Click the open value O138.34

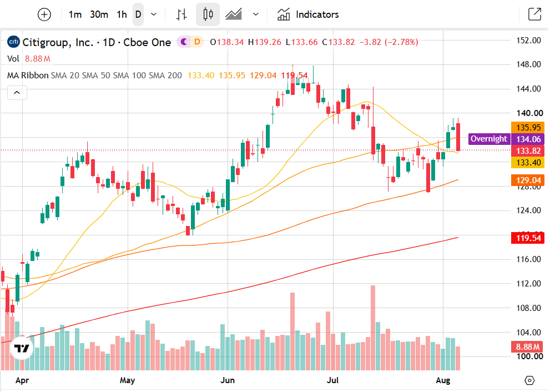(226, 42)
